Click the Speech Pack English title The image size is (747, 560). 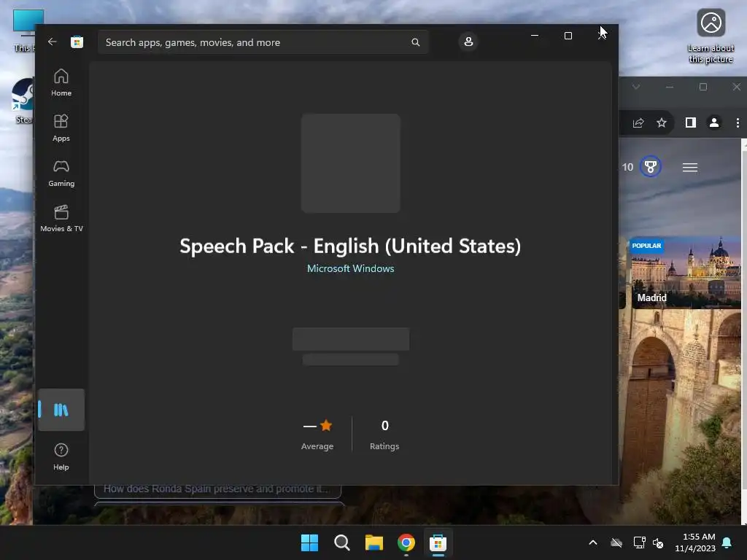point(350,246)
